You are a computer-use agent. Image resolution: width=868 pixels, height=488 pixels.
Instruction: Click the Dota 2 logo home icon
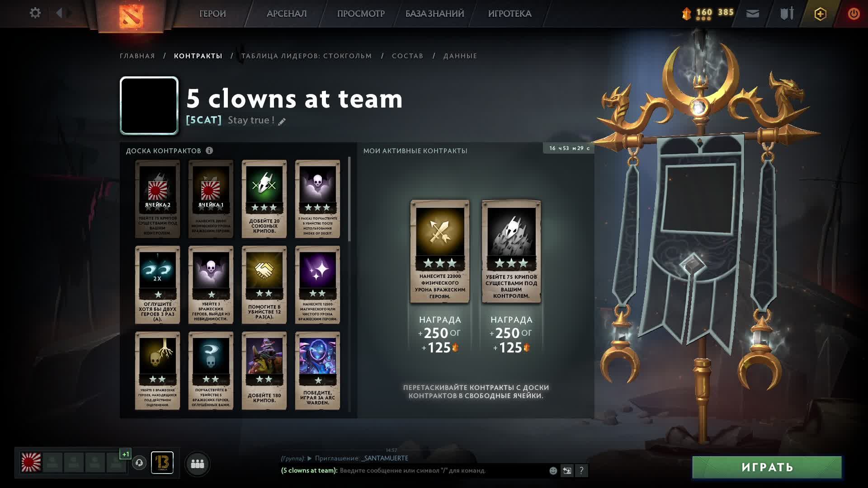pos(131,14)
